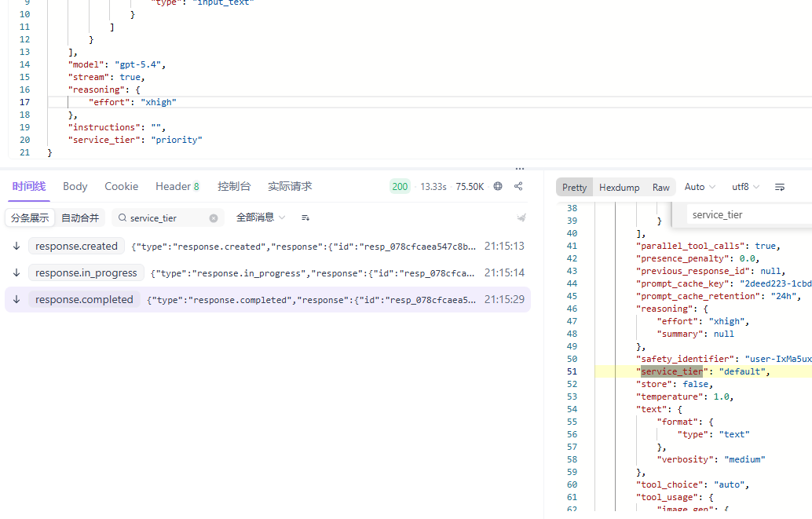This screenshot has height=519, width=812.
Task: Click the "model": "gpt-5.4" line
Action: [117, 64]
